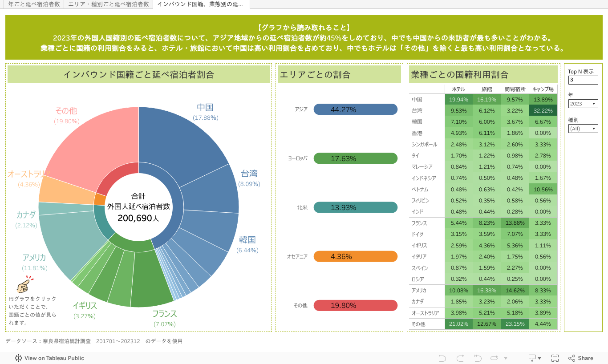The height and width of the screenshot is (364, 608).
Task: Click the 簡易宿所 column header
Action: point(515,89)
